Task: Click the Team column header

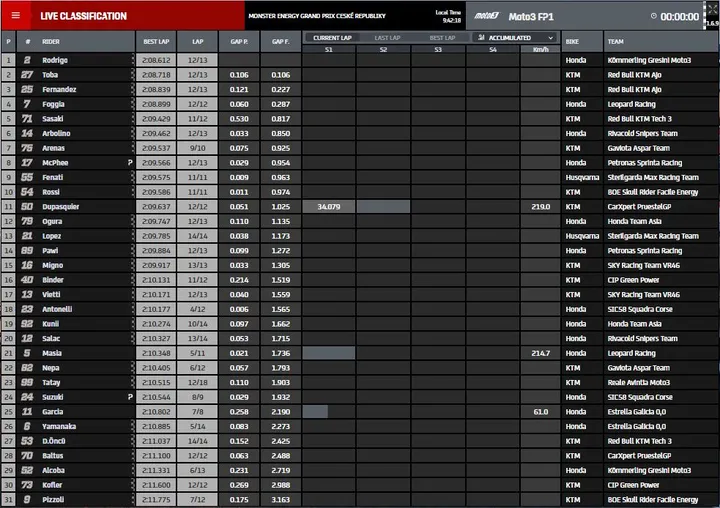Action: [x=661, y=41]
